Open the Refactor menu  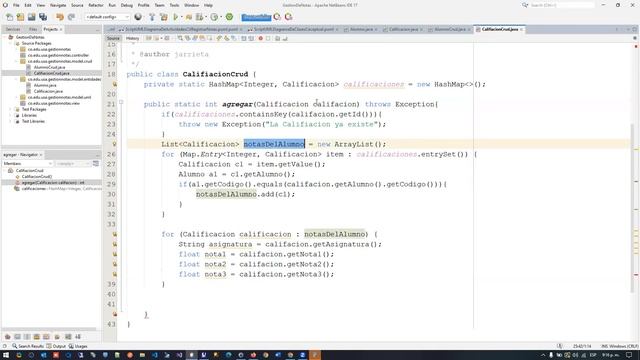click(96, 5)
